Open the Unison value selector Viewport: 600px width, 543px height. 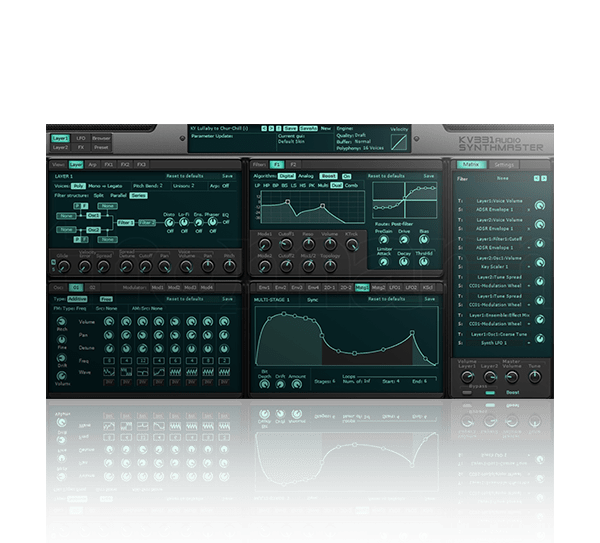184,186
